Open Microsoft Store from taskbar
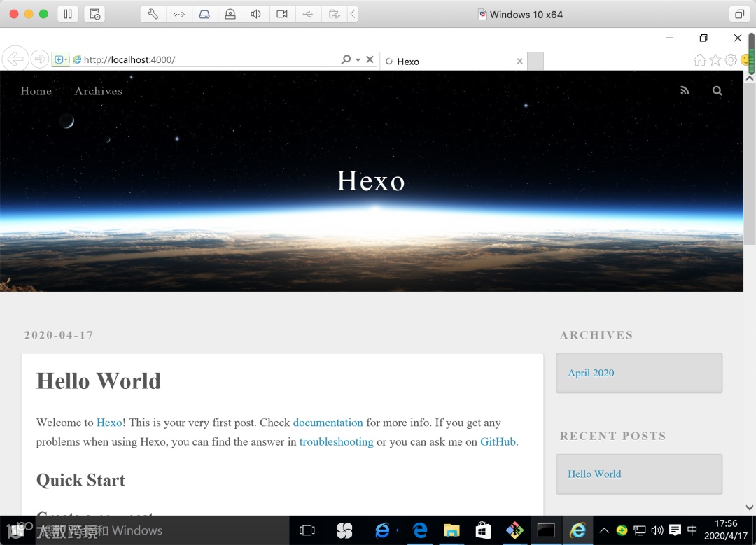This screenshot has width=756, height=545. pyautogui.click(x=483, y=530)
